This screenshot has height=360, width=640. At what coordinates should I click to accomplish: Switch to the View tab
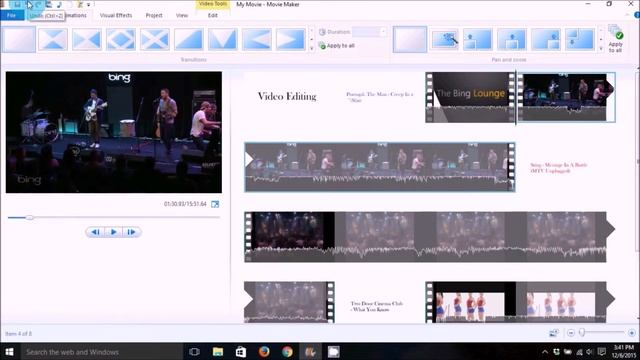tap(182, 16)
